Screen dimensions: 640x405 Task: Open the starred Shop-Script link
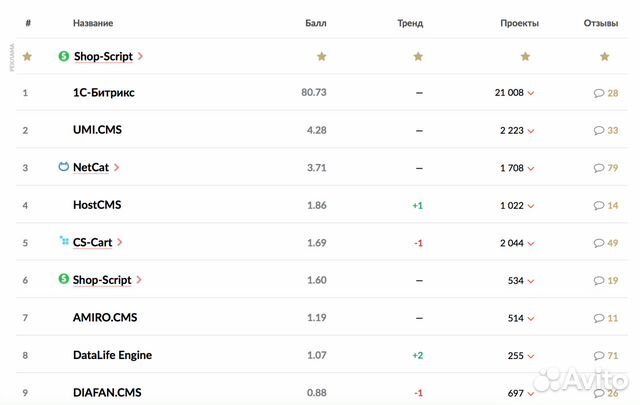(103, 56)
